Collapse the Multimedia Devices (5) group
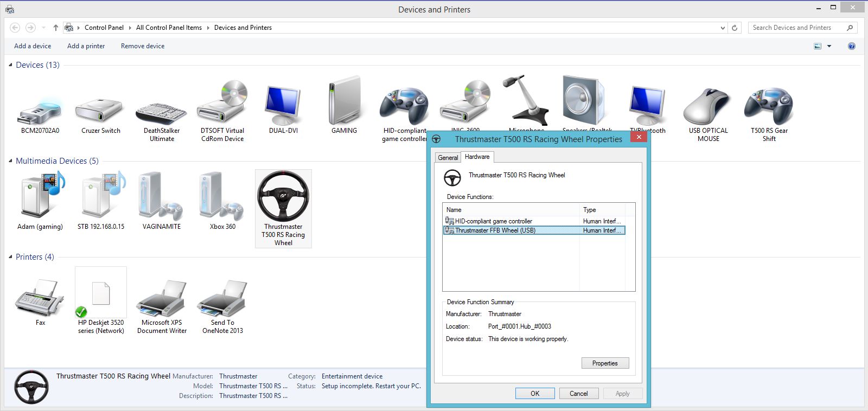 click(10, 161)
